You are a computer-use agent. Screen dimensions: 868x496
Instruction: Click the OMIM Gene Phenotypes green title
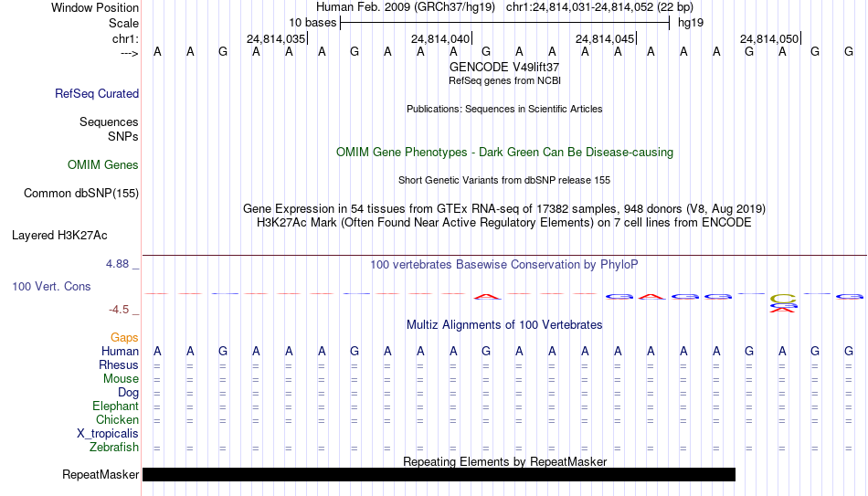click(504, 153)
